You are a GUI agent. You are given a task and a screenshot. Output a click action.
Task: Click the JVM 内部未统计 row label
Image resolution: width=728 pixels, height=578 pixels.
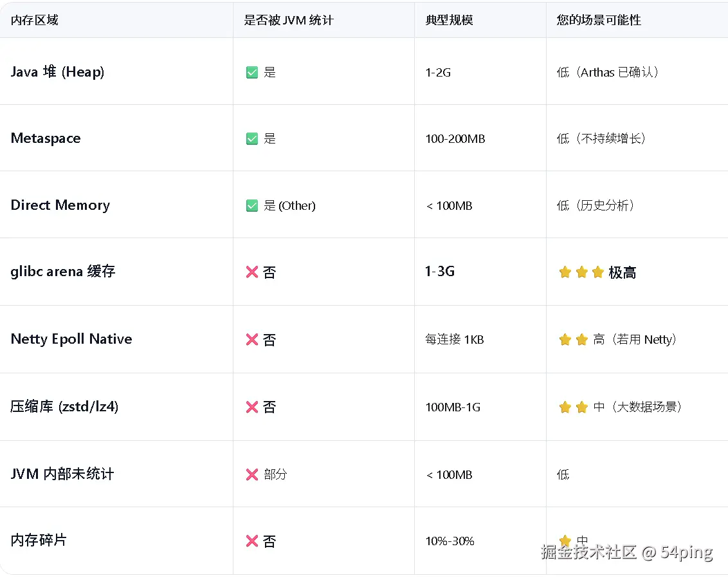tap(62, 474)
